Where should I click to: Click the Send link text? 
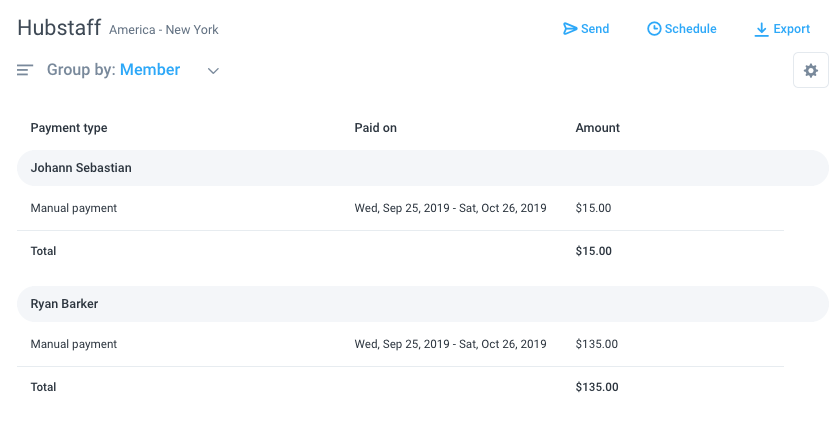[595, 29]
